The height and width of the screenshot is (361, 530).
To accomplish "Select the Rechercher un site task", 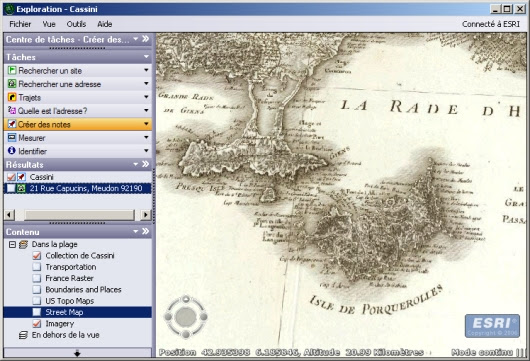I will tap(77, 70).
